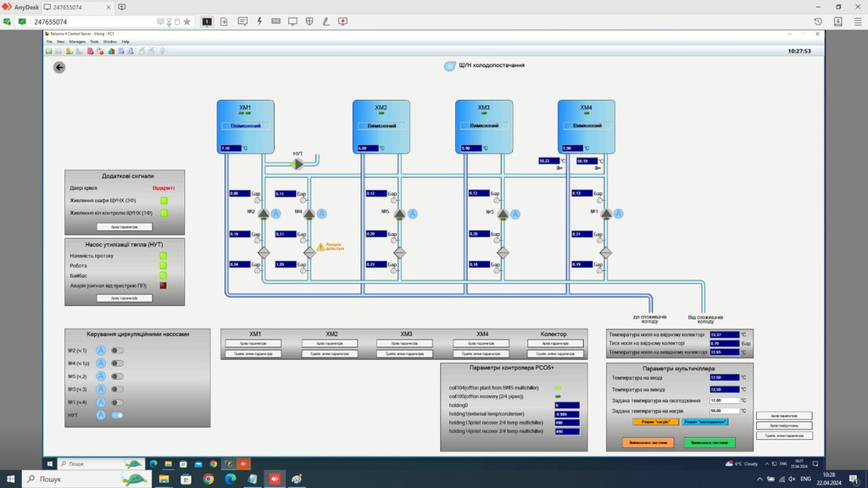Activate the AnyDesk whiteboard pen icon
The image size is (868, 488).
[x=326, y=21]
